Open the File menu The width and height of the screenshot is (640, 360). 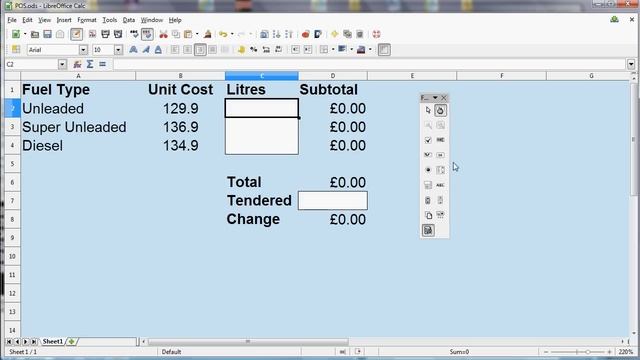[12, 20]
